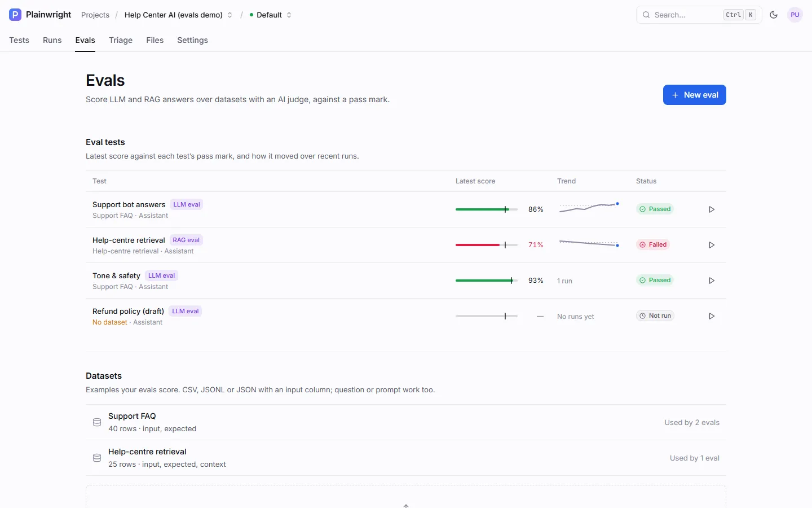812x508 pixels.
Task: Click the '1 run' trend text
Action: (564, 281)
